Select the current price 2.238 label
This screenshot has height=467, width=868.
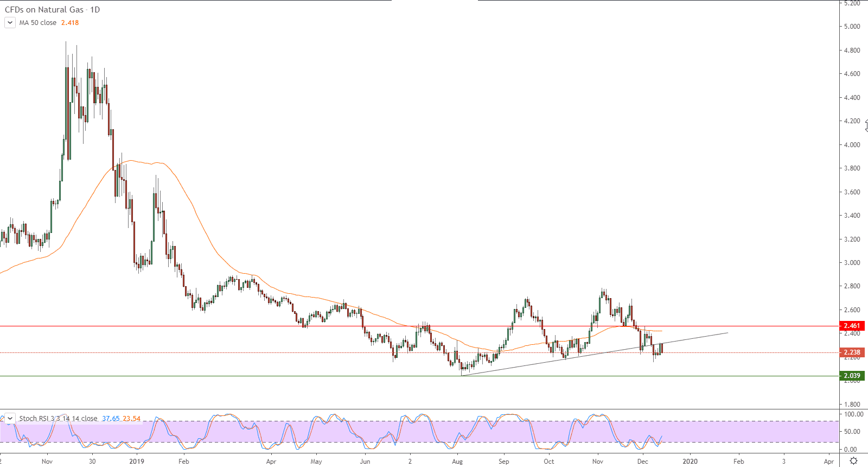(852, 352)
